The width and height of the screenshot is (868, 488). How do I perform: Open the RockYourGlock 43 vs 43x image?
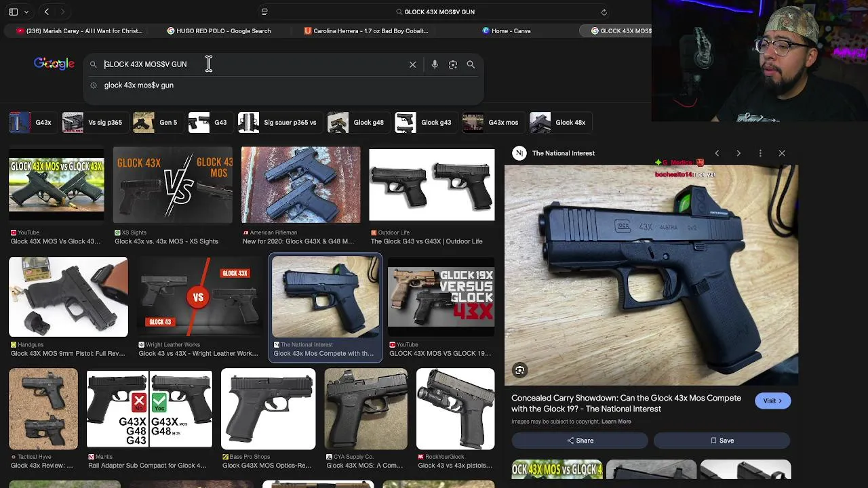456,409
